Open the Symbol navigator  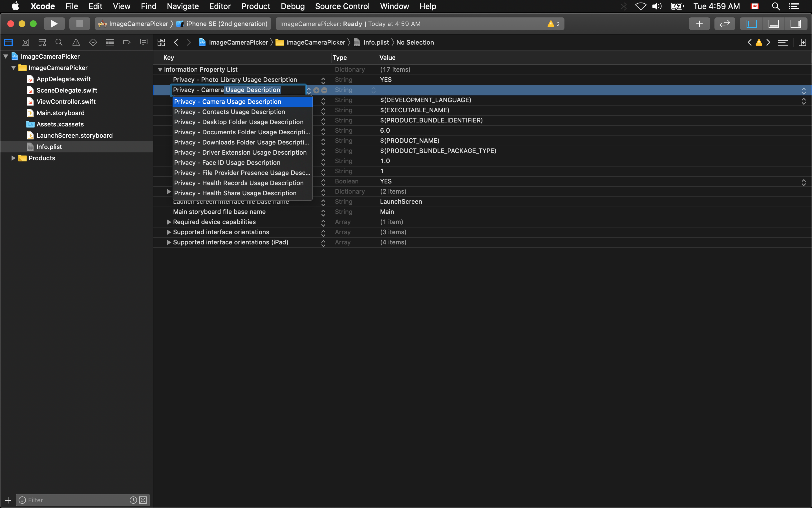[x=42, y=42]
